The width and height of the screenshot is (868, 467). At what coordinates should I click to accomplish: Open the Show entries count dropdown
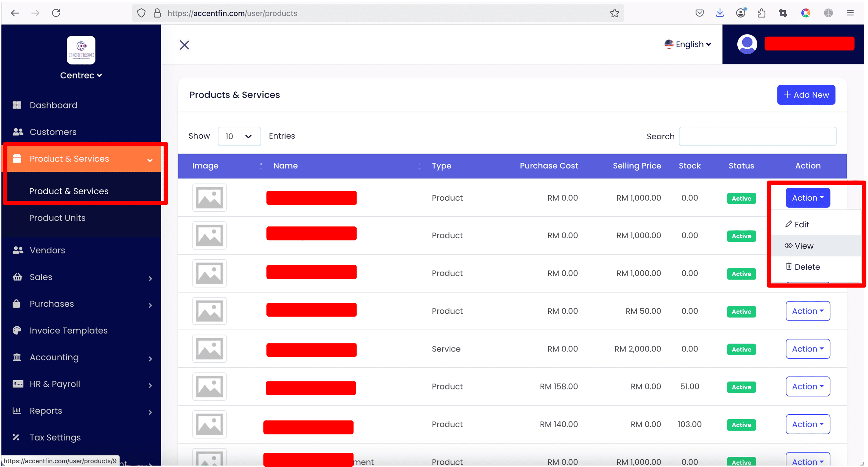[x=239, y=136]
